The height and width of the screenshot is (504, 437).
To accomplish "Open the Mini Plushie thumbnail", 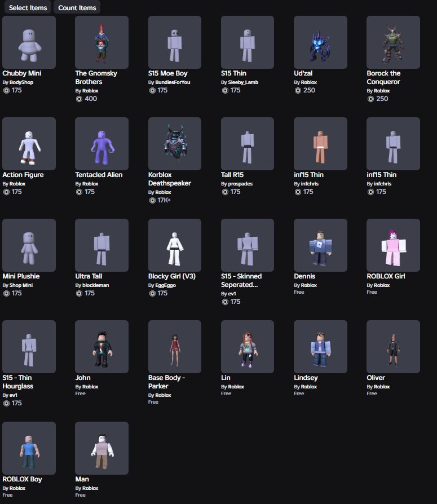I will tap(29, 245).
